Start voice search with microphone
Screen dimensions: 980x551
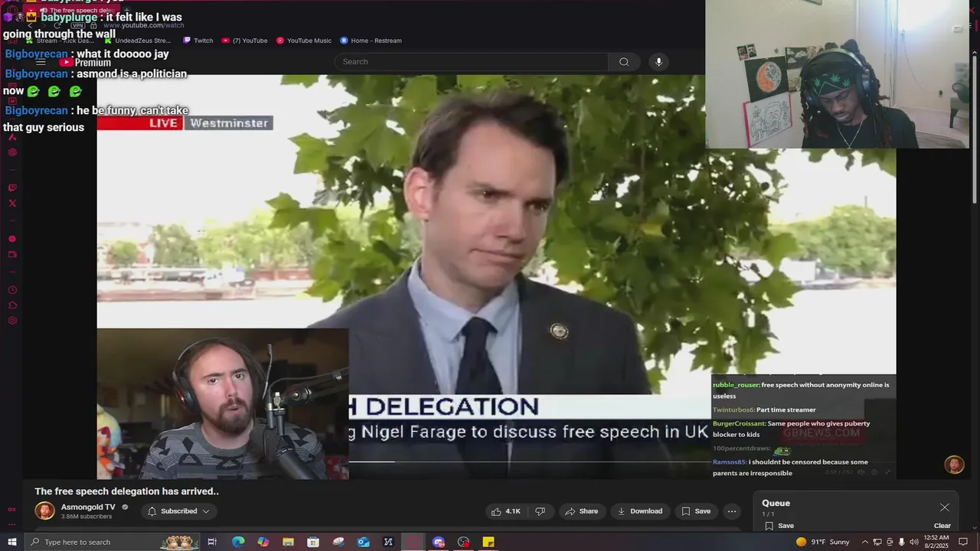(658, 61)
